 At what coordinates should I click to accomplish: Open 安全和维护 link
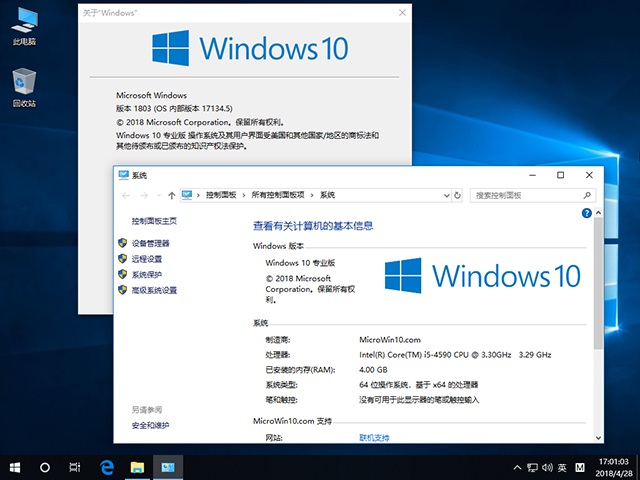pyautogui.click(x=150, y=425)
